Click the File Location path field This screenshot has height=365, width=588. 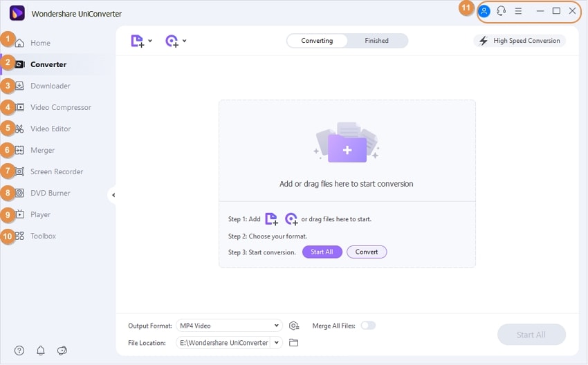pos(223,342)
